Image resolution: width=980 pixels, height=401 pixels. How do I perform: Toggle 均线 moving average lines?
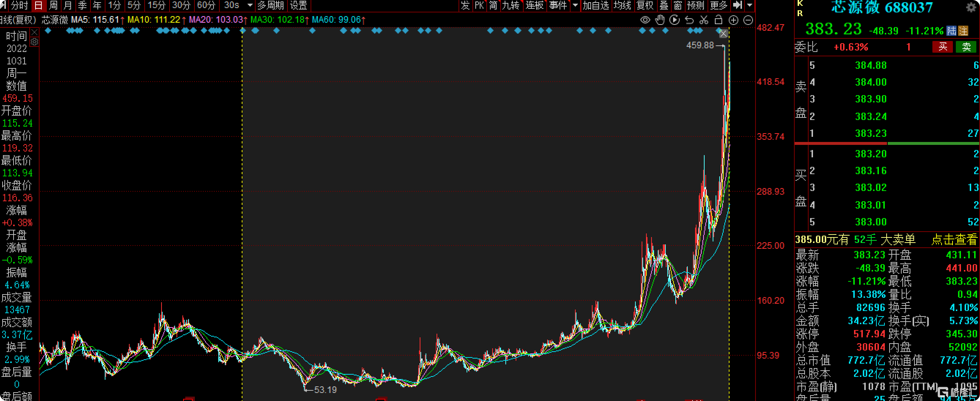point(623,5)
